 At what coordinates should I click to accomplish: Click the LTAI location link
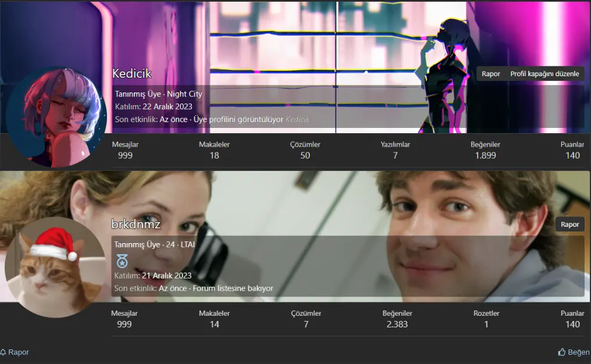188,245
